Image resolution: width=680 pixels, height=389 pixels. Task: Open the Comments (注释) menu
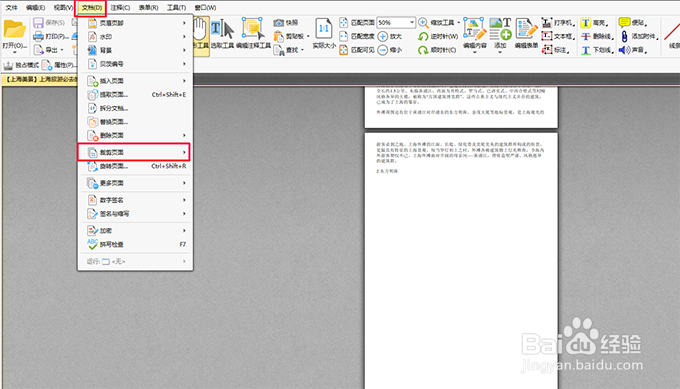coord(120,7)
